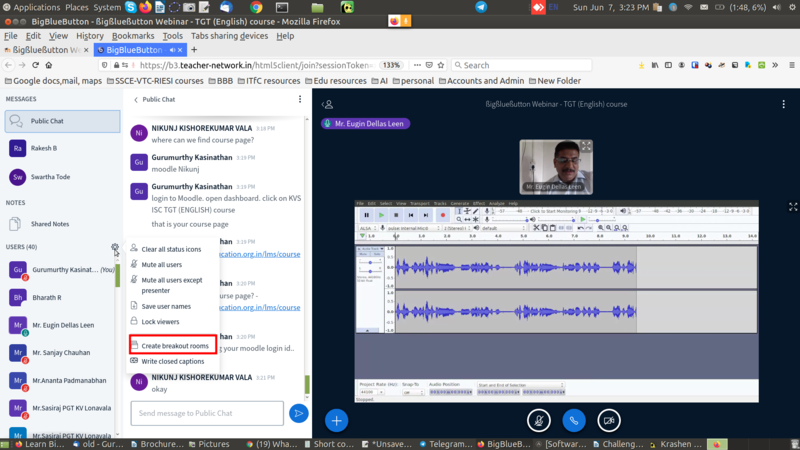Screen dimensions: 800x450
Task: Toggle webcam sharing button
Action: click(x=609, y=420)
